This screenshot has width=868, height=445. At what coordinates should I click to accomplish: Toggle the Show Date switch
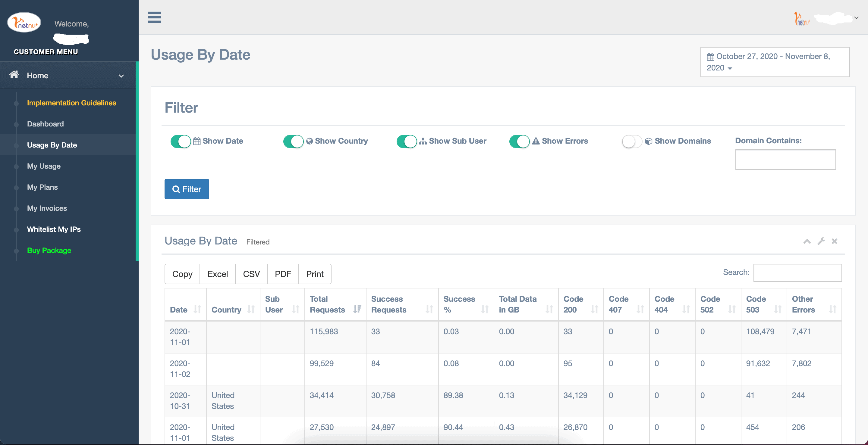[181, 142]
